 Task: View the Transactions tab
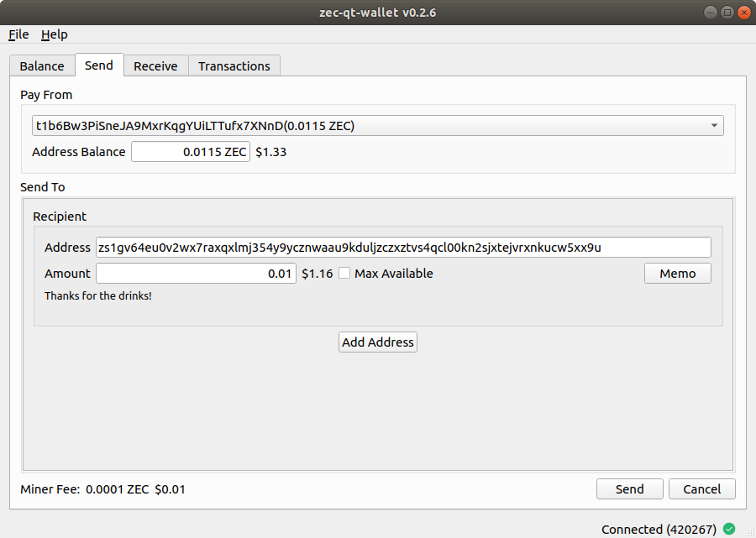[x=234, y=66]
